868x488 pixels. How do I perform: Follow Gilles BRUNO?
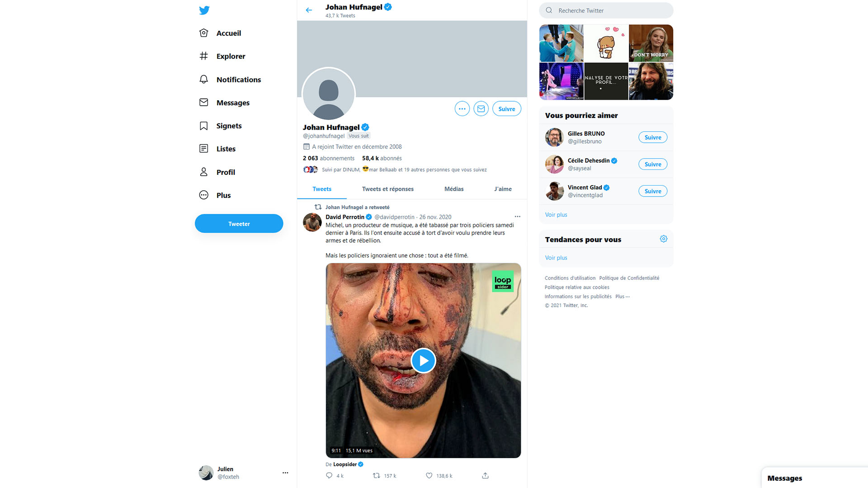(652, 137)
